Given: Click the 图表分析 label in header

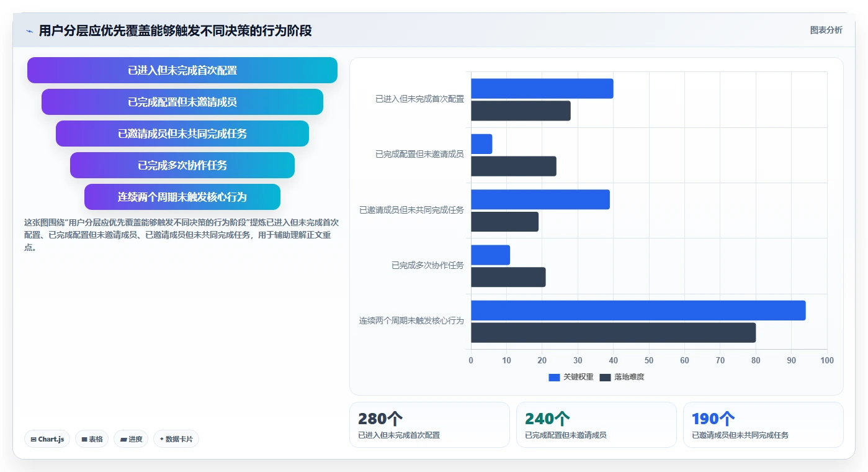Looking at the screenshot, I should (x=826, y=30).
